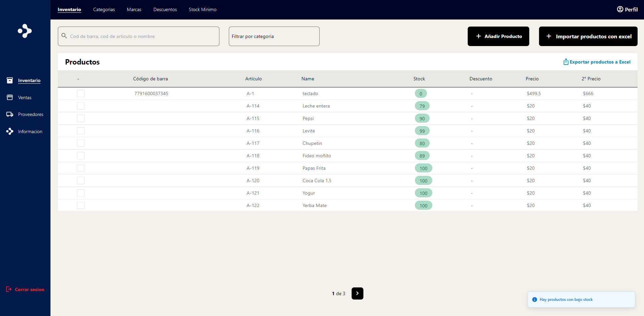
Task: Check the box for teclado row
Action: [81, 93]
